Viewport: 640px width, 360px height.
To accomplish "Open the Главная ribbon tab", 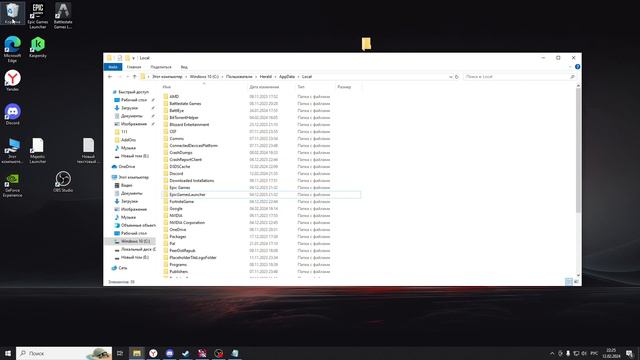I will click(134, 67).
